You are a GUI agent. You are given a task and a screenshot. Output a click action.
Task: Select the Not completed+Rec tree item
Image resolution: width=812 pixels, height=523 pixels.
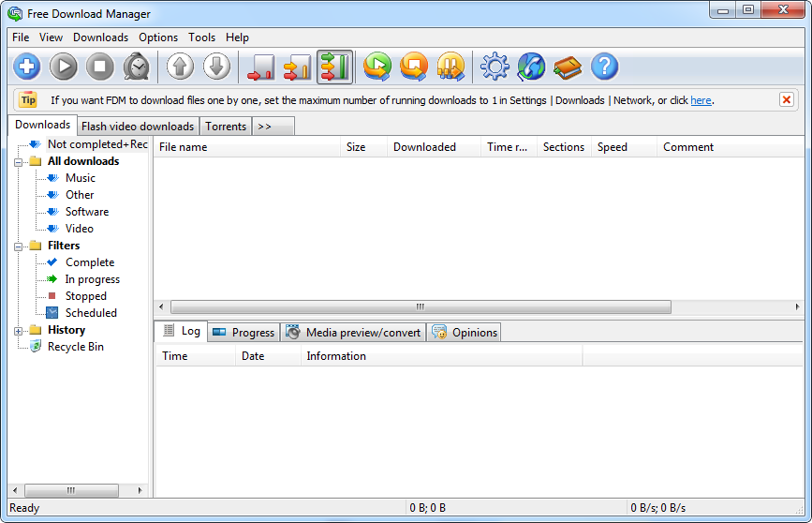pyautogui.click(x=97, y=144)
